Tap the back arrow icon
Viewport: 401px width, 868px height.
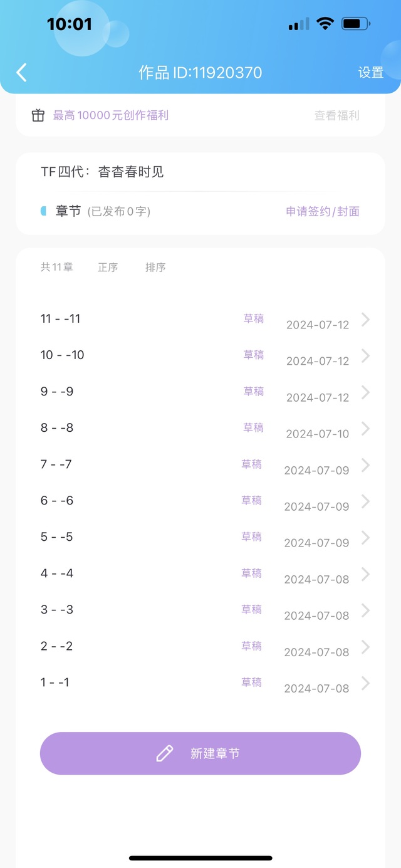tap(21, 73)
